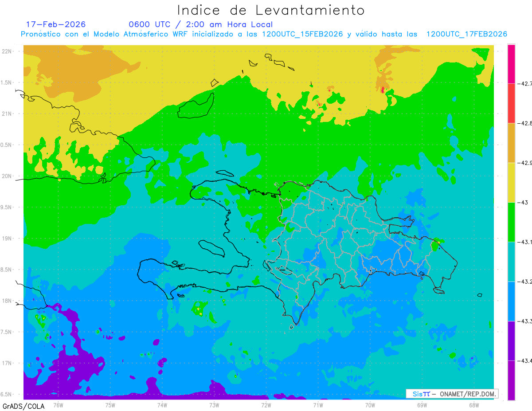This screenshot has height=411, width=532.
Task: Click the latitude label '22N'
Action: (8, 51)
